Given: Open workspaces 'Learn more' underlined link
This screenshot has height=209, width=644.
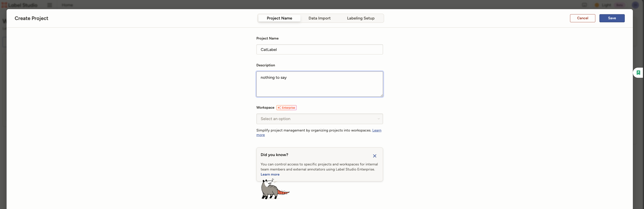Looking at the screenshot, I should pos(376,130).
